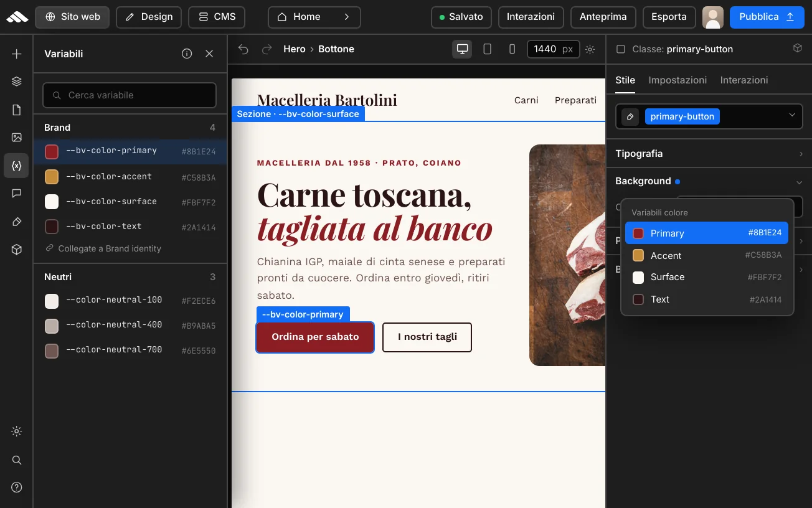Screen dimensions: 812x508
Task: Click Collegate a Brand identity link
Action: (103, 248)
